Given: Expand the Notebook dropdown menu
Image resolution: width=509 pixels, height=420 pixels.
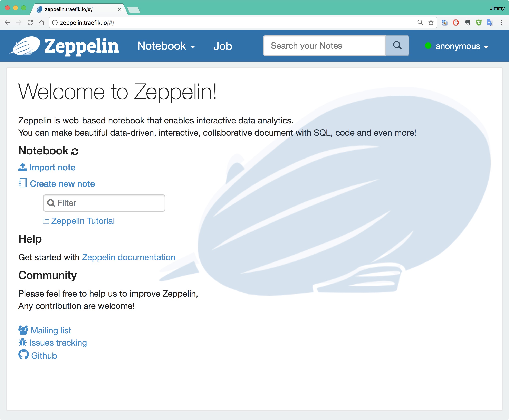Looking at the screenshot, I should point(166,46).
